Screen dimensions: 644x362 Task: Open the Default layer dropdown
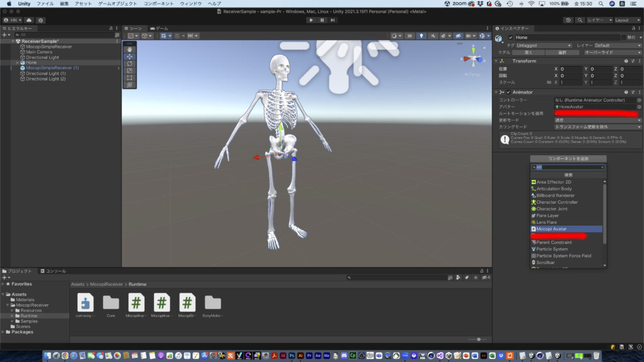click(617, 45)
